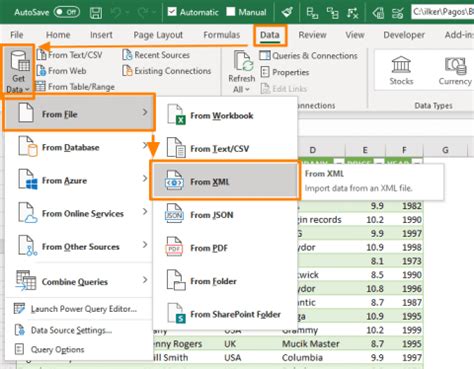Click the cell showing 1973
This screenshot has height=369, width=474.
point(404,261)
